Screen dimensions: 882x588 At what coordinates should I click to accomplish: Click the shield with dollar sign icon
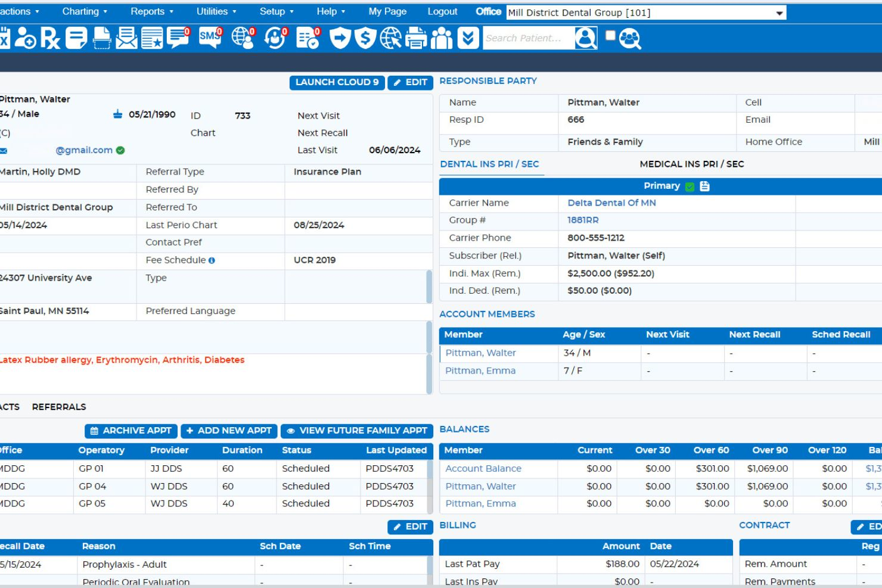365,39
